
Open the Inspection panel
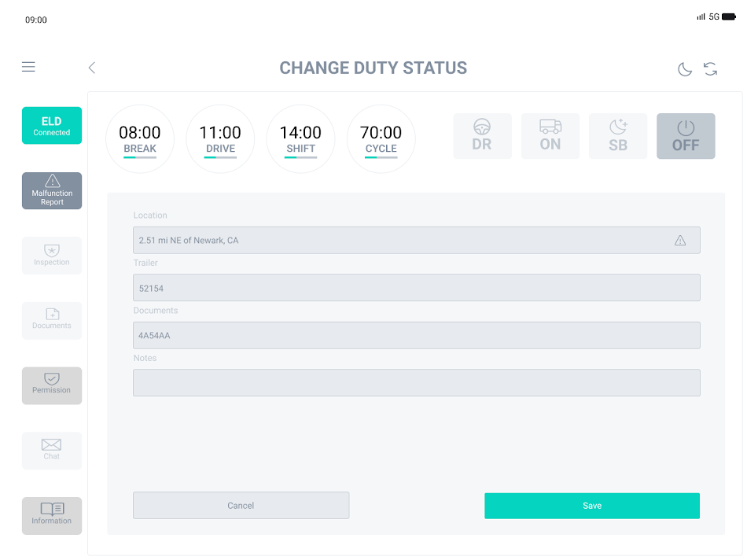click(x=52, y=256)
